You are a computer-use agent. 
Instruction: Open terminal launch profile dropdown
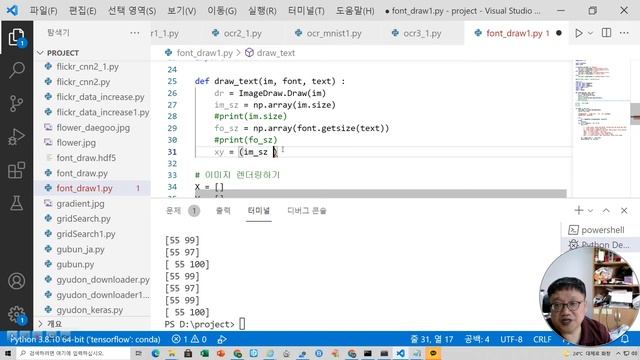pos(590,211)
